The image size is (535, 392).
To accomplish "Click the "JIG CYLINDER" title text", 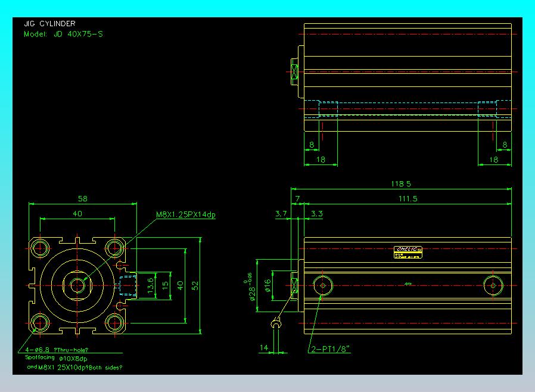I will 49,24.
